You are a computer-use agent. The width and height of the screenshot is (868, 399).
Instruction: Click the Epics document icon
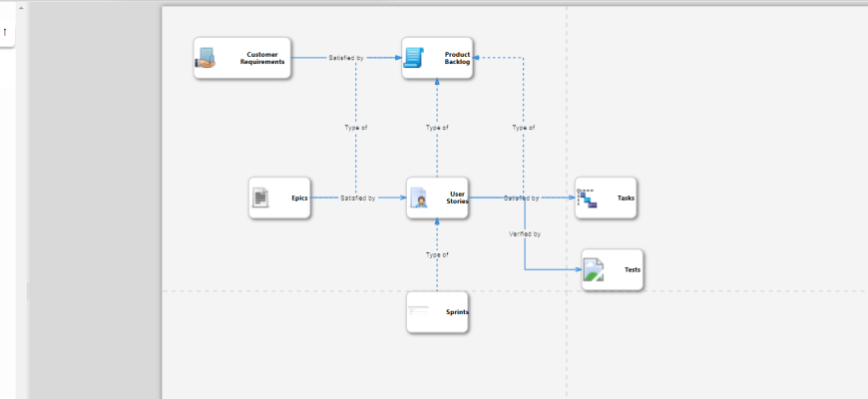point(259,198)
